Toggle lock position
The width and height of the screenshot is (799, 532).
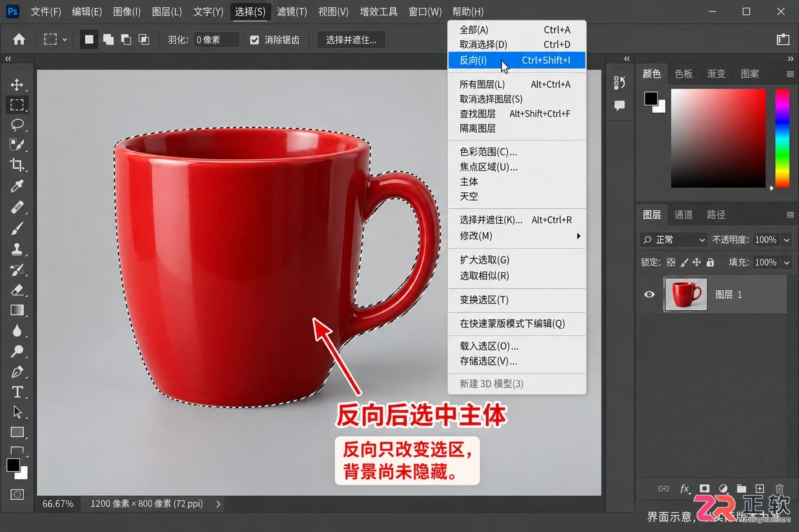click(x=696, y=262)
